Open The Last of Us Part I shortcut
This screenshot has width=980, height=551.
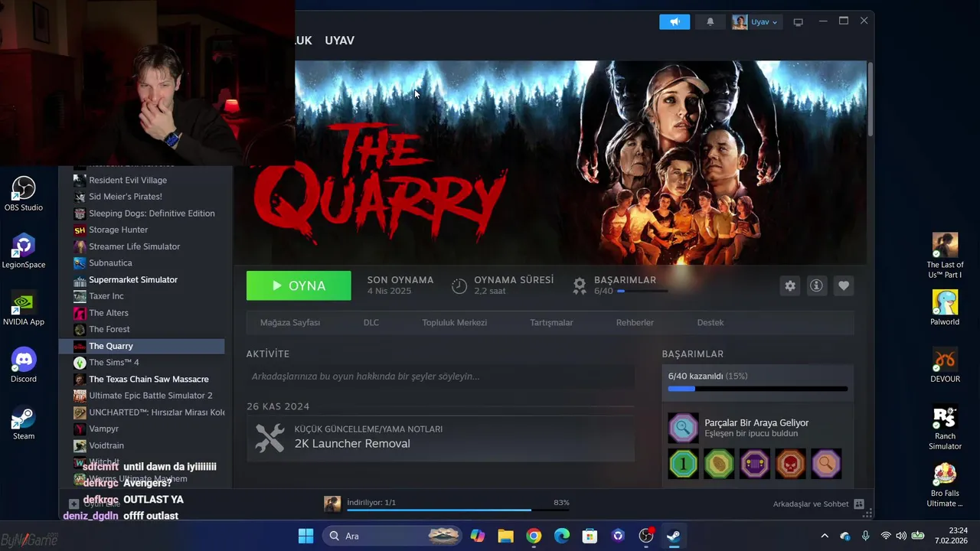coord(945,255)
